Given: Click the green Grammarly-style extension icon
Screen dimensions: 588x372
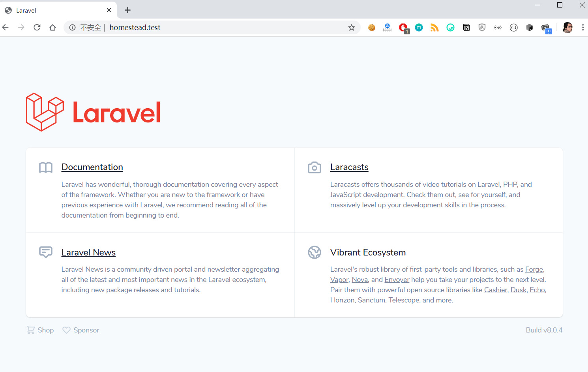Looking at the screenshot, I should click(450, 27).
